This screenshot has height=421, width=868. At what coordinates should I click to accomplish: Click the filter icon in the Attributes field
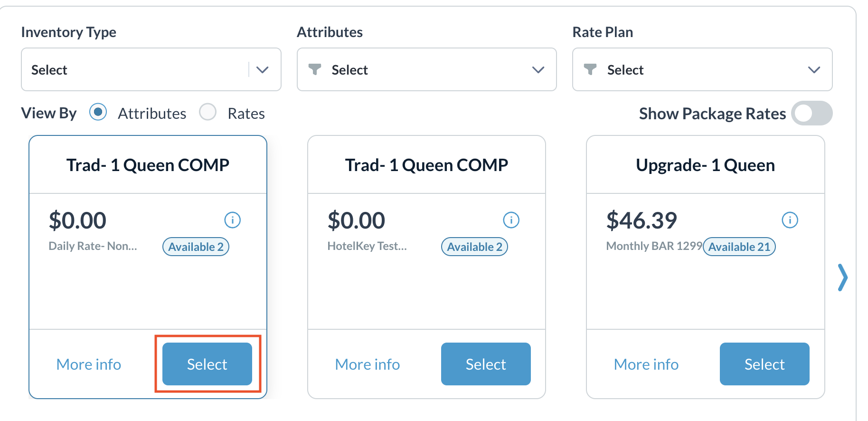(314, 69)
